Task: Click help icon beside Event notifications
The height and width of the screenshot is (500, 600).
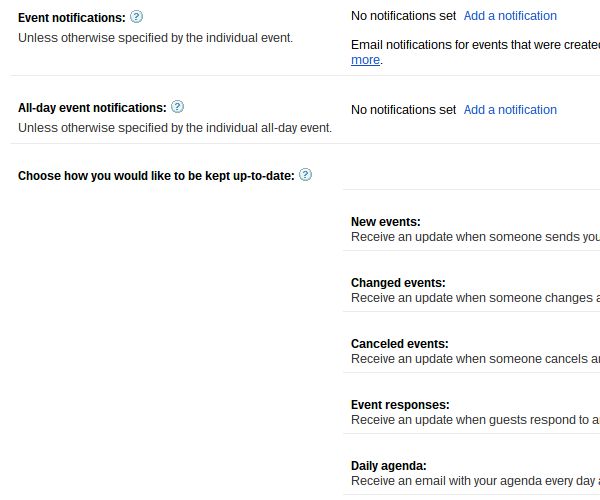Action: pyautogui.click(x=137, y=17)
